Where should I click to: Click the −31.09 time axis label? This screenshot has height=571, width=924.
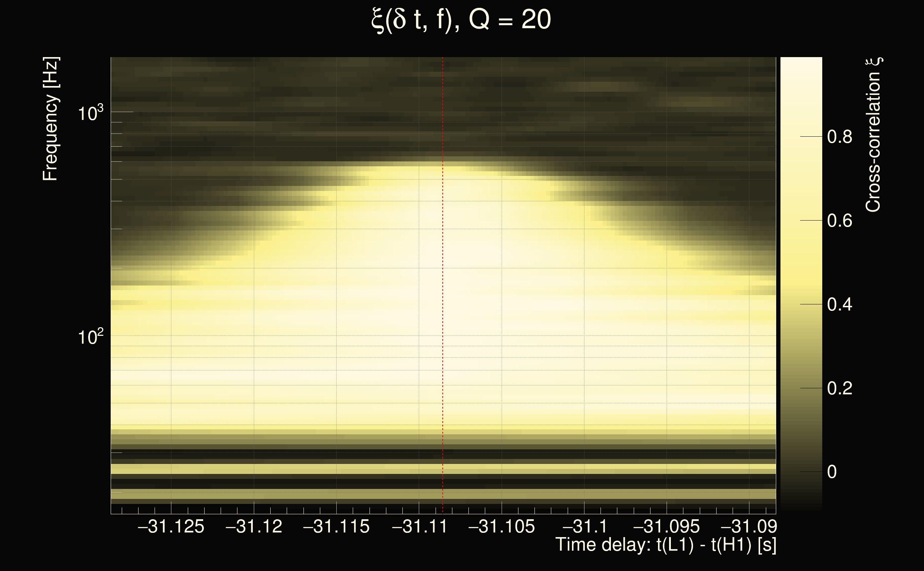click(749, 526)
